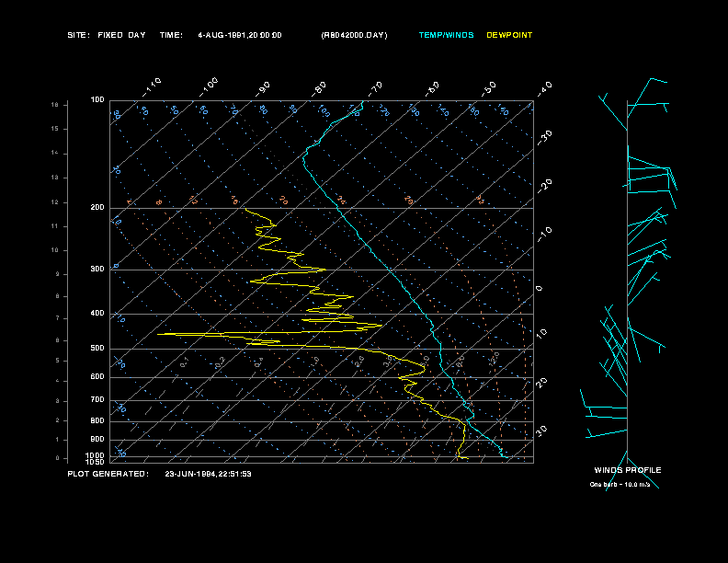Select the 4-AUG sounding timestamp
Screen dimensions: 728x563
(240, 35)
